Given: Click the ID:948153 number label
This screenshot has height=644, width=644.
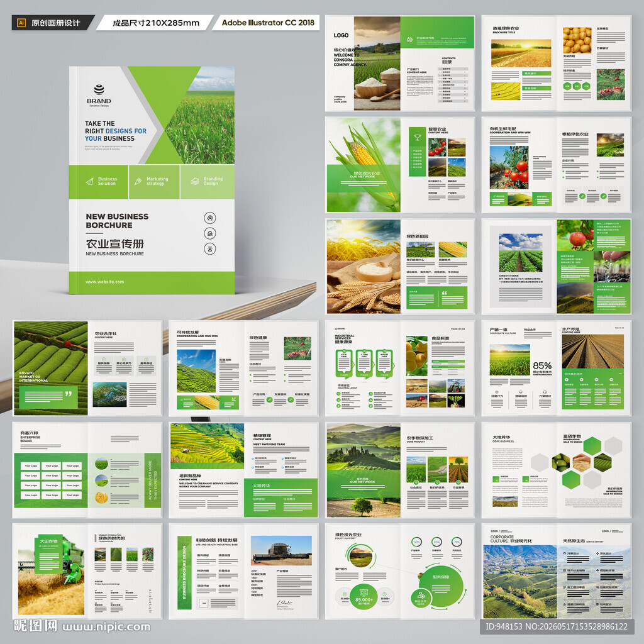Looking at the screenshot, I should coord(503,626).
